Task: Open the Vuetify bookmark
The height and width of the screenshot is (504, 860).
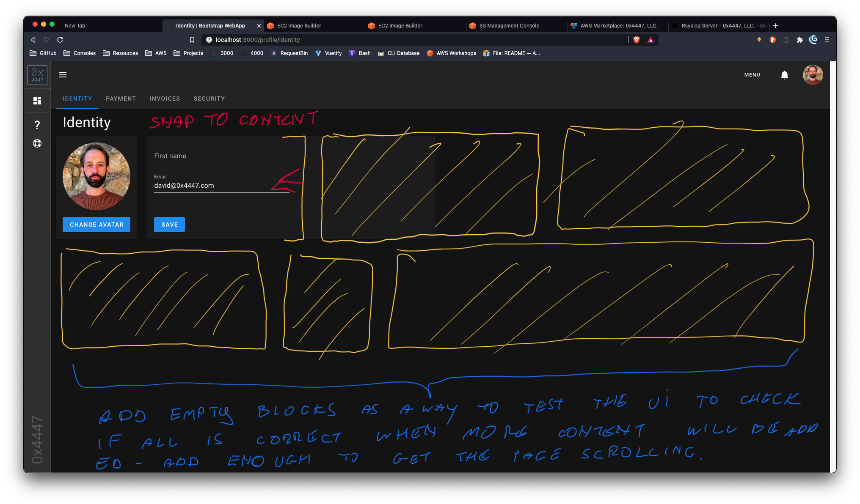Action: [328, 53]
